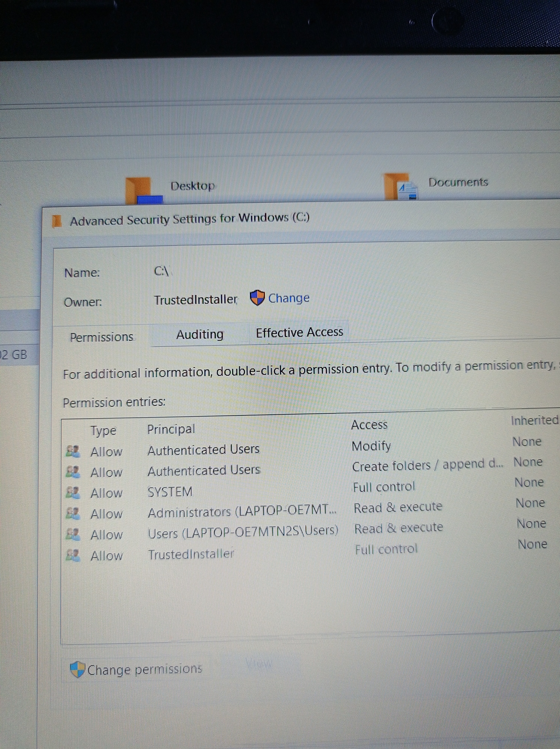The width and height of the screenshot is (560, 749).
Task: Click the shield icon on Change permissions
Action: 77,669
